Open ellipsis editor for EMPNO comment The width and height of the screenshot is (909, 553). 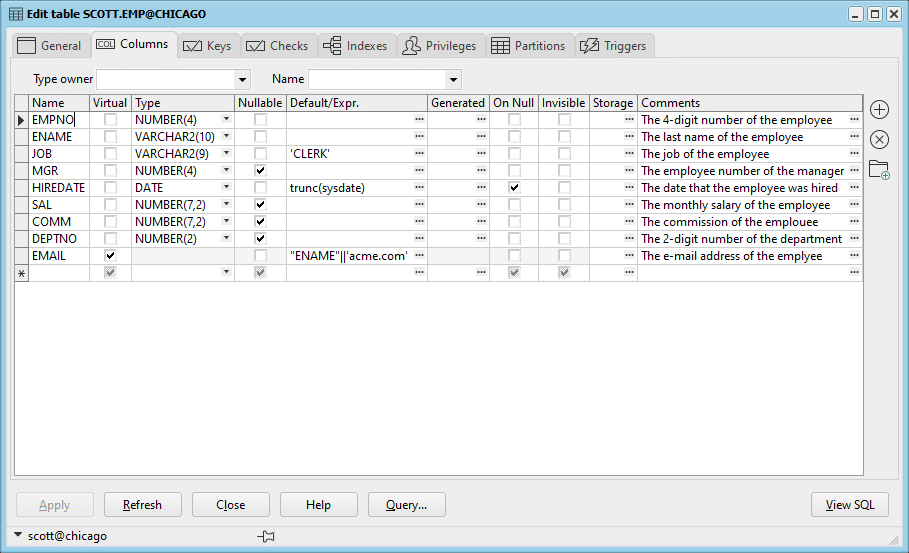click(x=854, y=119)
